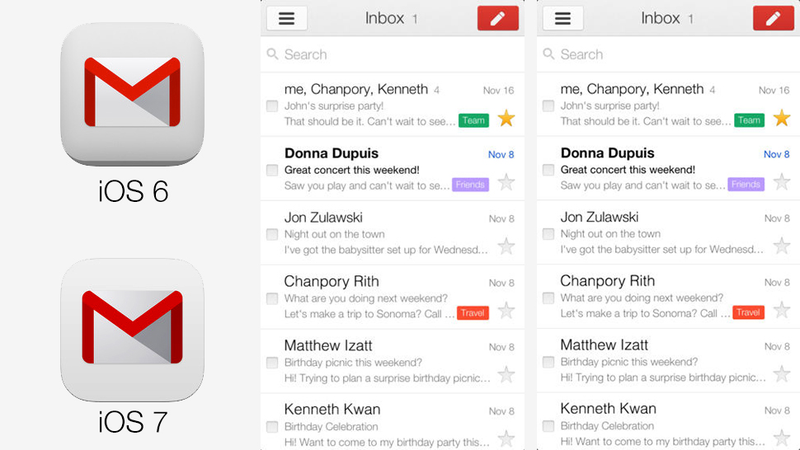The image size is (800, 450).
Task: Check Jon Zulawski checkbox in left inbox
Action: pyautogui.click(x=272, y=234)
